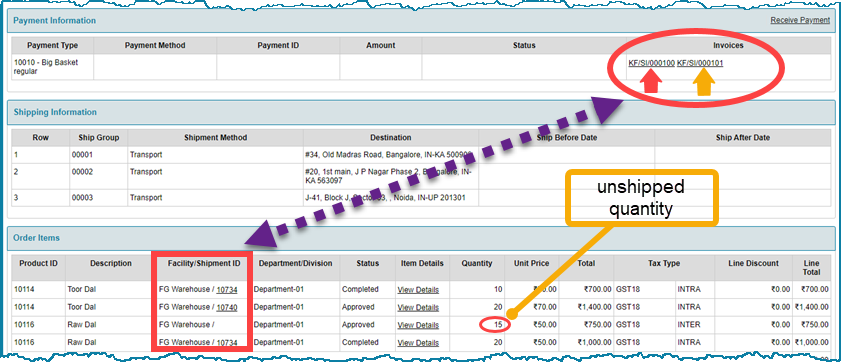Click the Receive Payment link

pos(800,20)
